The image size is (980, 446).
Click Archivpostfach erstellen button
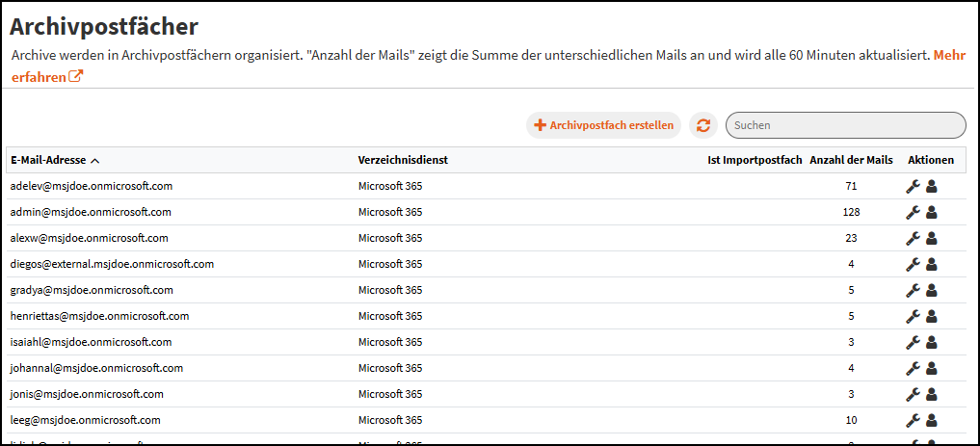point(603,125)
